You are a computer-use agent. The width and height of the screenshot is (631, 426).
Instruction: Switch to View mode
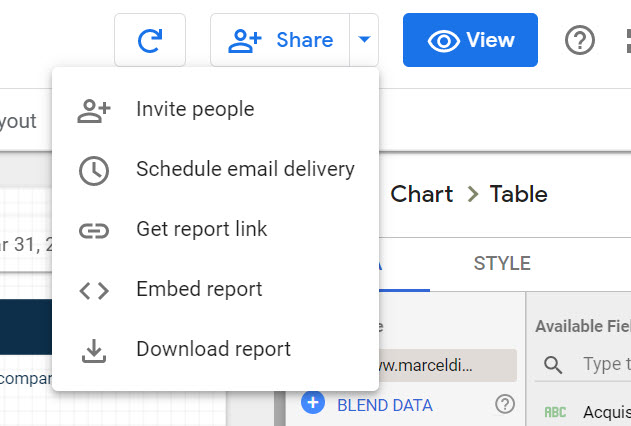(470, 40)
